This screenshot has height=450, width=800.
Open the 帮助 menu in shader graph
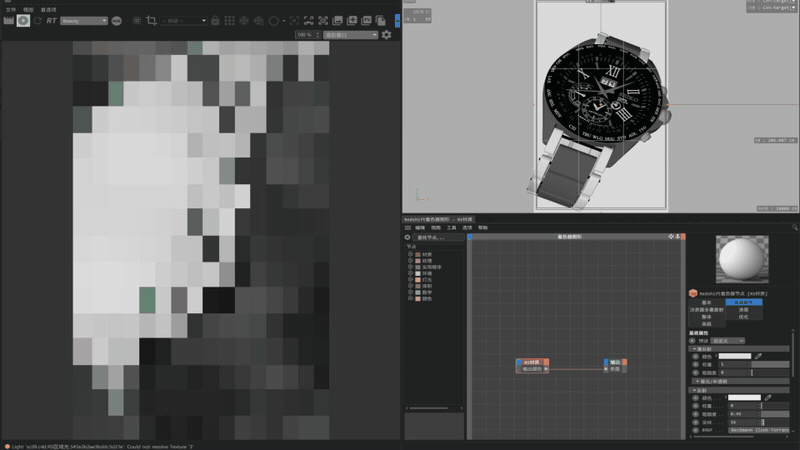(x=483, y=228)
